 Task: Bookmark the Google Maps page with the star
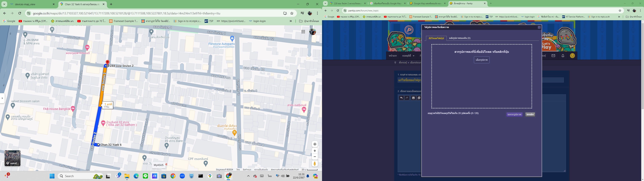tap(292, 13)
